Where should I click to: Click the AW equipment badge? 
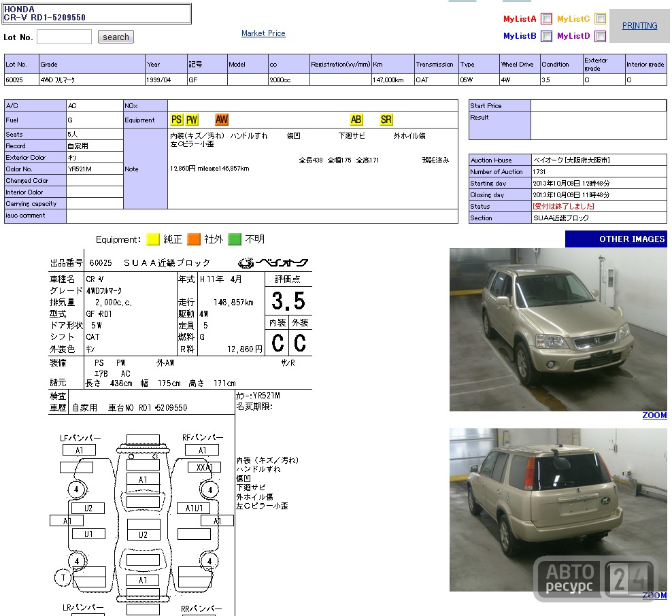tap(222, 120)
